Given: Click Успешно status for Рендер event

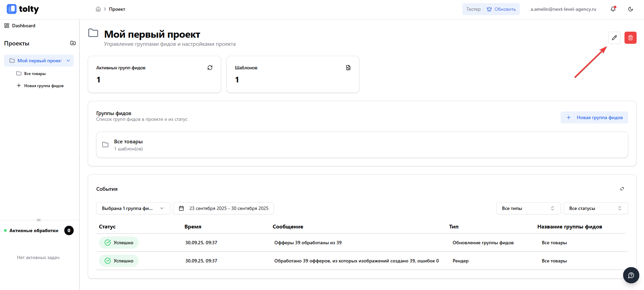Looking at the screenshot, I should click(x=119, y=261).
